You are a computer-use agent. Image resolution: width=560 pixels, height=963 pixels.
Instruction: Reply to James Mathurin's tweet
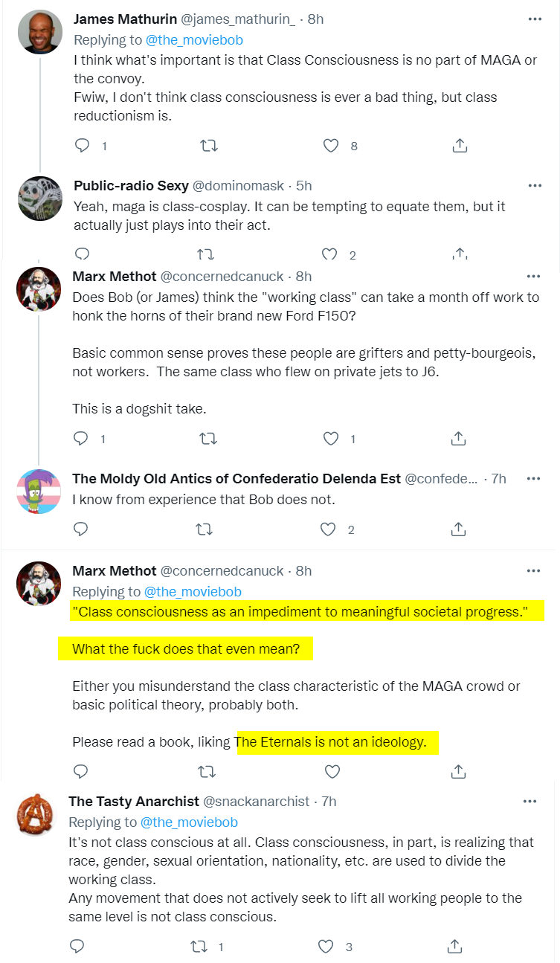click(x=82, y=146)
